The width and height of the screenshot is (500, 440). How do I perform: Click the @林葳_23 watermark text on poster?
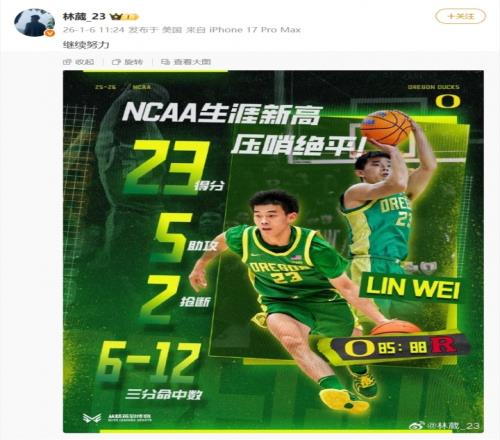453,426
